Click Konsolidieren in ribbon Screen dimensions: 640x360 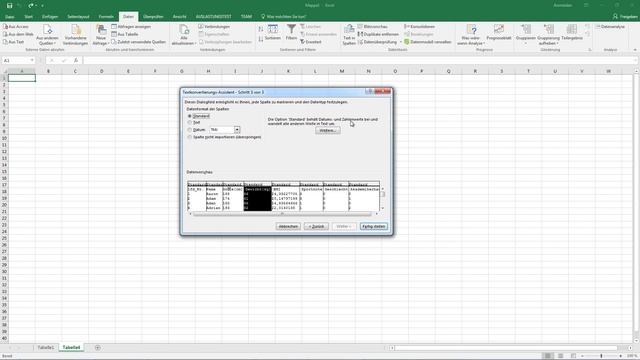420,27
